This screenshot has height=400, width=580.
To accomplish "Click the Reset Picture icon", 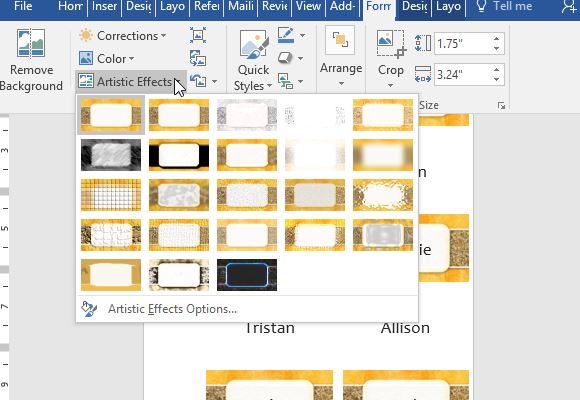I will [198, 81].
